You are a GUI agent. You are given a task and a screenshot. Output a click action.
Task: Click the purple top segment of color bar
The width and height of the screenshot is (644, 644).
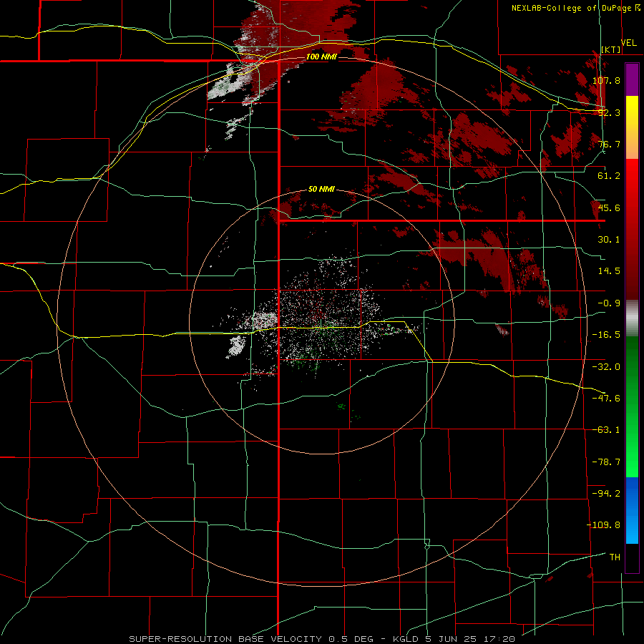(632, 79)
